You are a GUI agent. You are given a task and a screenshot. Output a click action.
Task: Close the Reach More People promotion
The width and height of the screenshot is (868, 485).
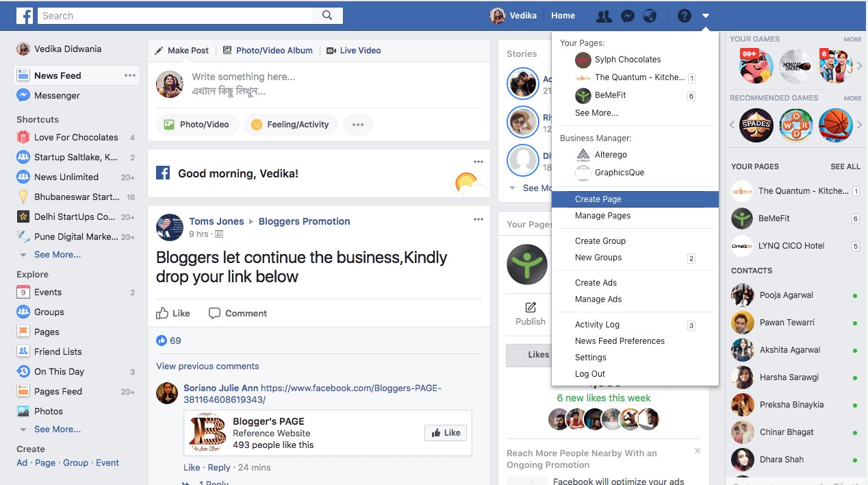coord(698,451)
